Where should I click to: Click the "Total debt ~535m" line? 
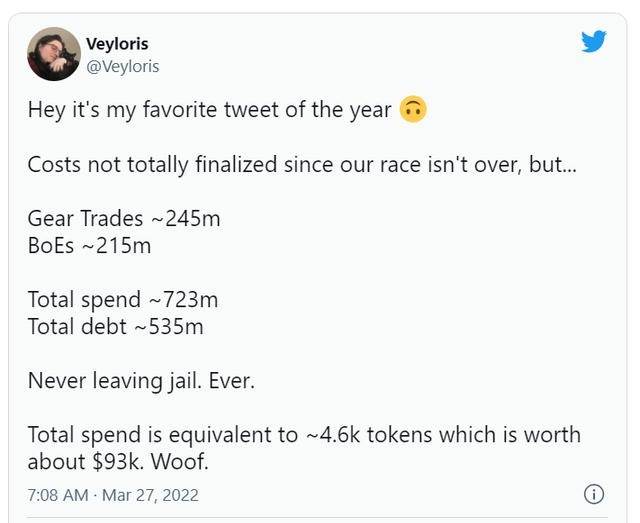tap(115, 326)
